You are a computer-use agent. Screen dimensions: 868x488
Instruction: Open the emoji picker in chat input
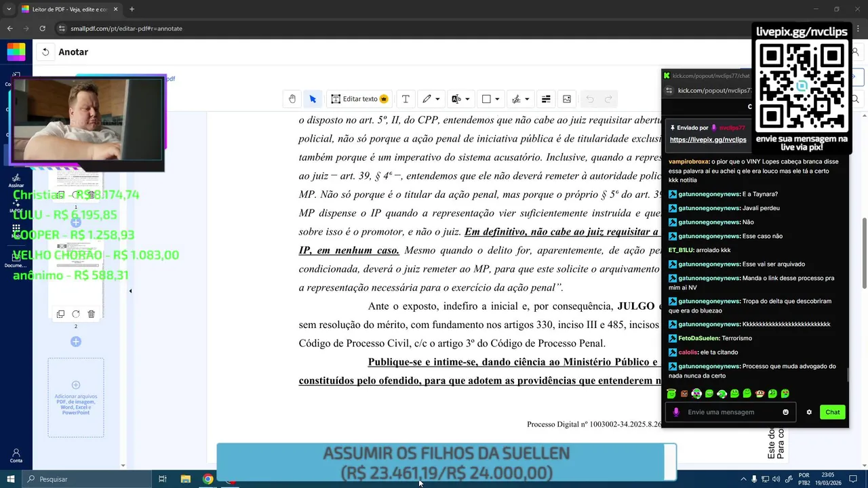786,412
